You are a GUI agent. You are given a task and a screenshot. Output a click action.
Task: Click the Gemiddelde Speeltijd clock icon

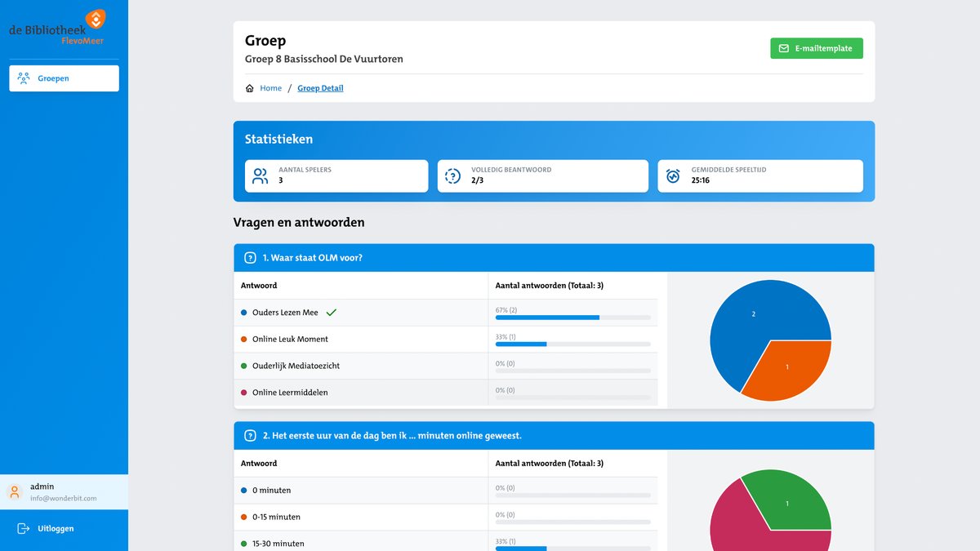point(673,176)
